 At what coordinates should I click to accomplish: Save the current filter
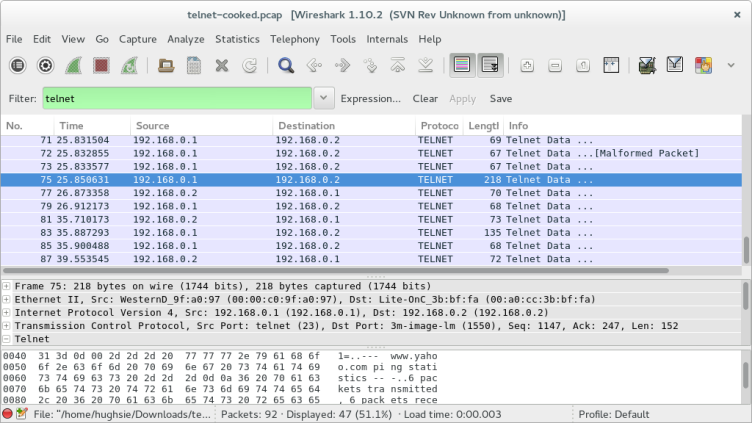coord(501,98)
